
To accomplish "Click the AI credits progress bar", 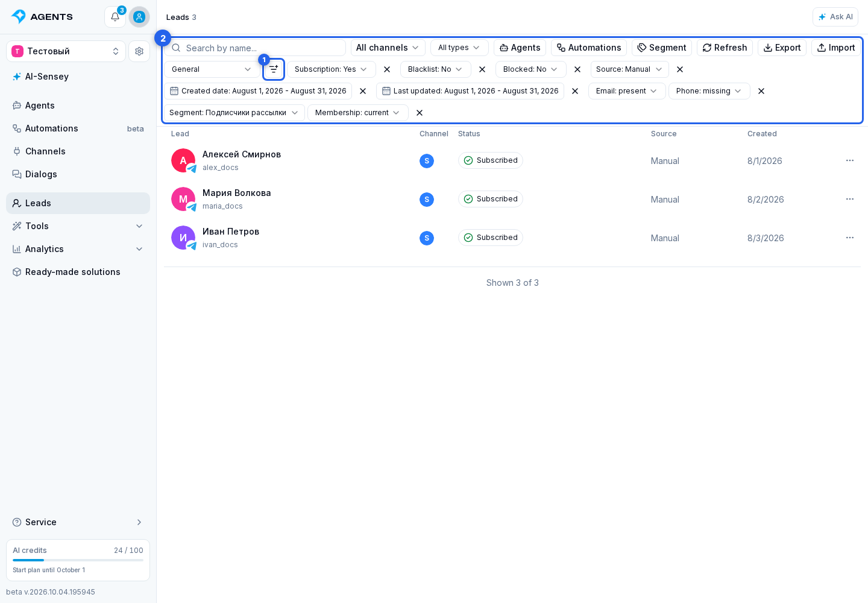I will click(78, 560).
